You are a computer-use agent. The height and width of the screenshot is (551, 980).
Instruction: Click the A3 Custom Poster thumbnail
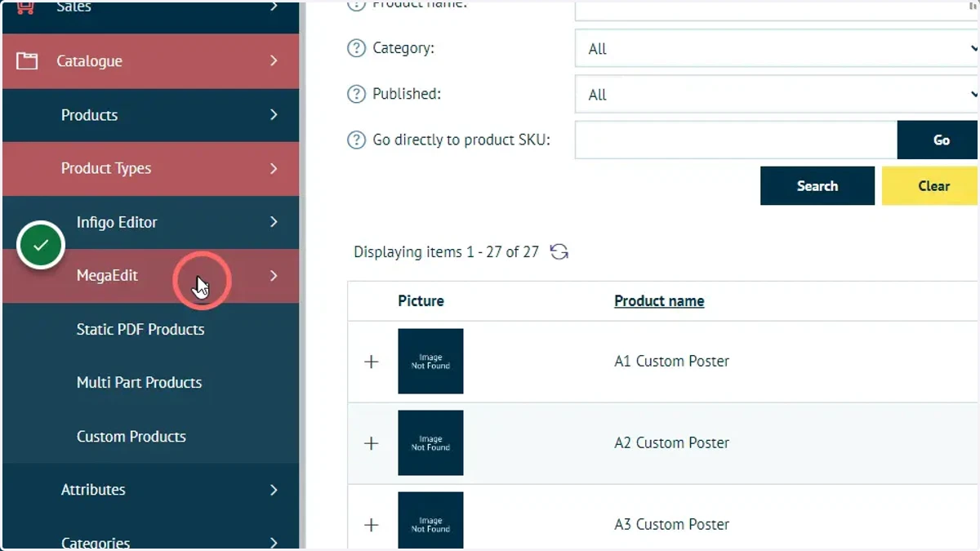pyautogui.click(x=430, y=521)
